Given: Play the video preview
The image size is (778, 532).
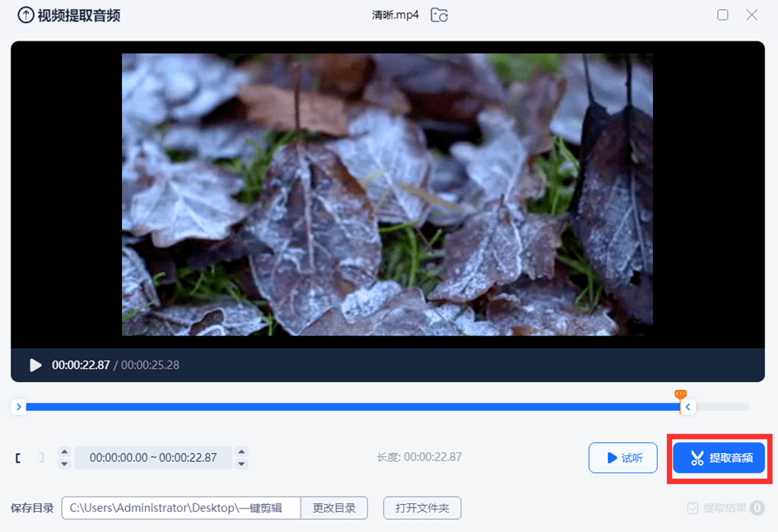Looking at the screenshot, I should 35,365.
